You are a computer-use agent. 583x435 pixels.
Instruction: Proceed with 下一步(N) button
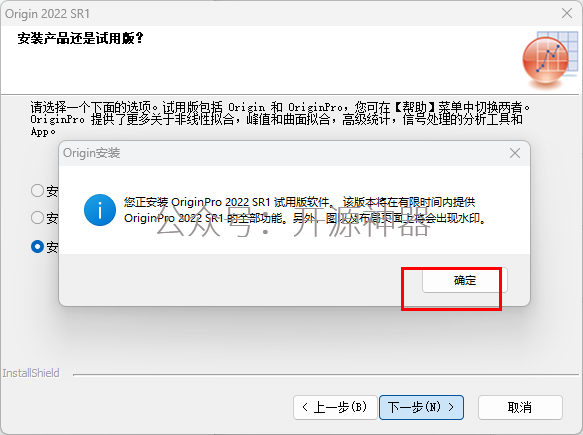[x=421, y=407]
